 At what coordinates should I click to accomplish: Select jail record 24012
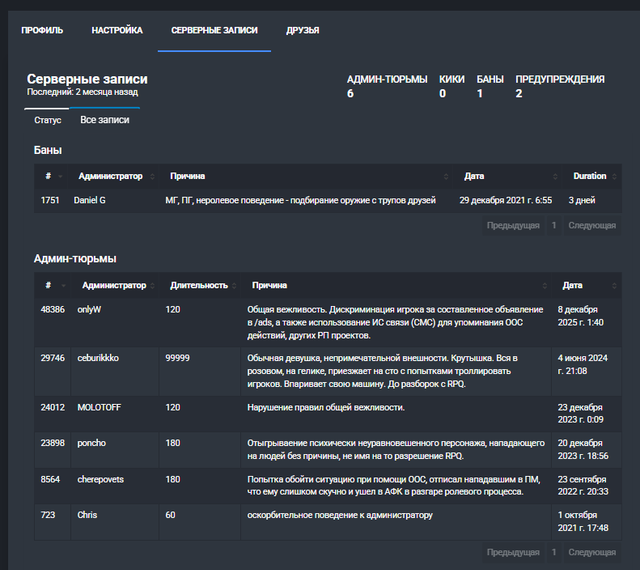[53, 407]
